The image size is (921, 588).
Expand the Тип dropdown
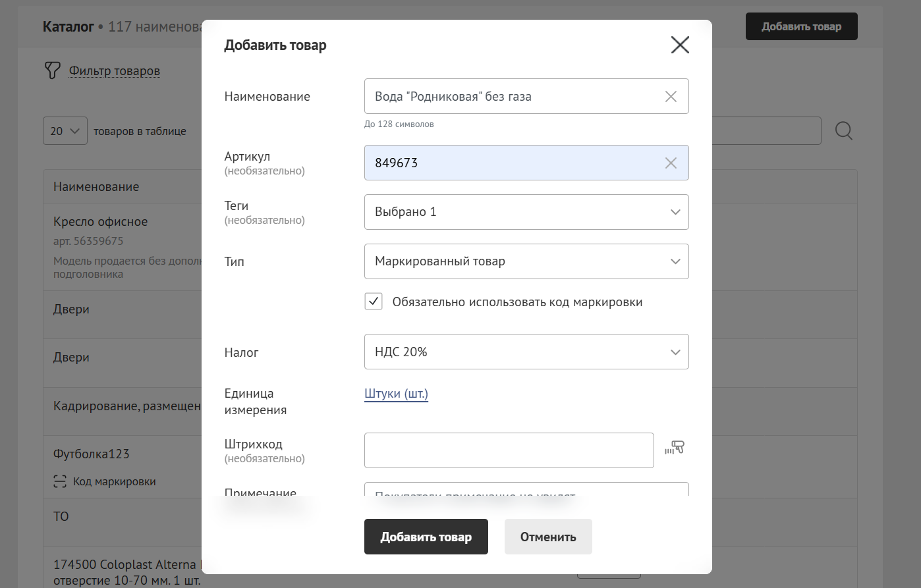[x=526, y=261]
